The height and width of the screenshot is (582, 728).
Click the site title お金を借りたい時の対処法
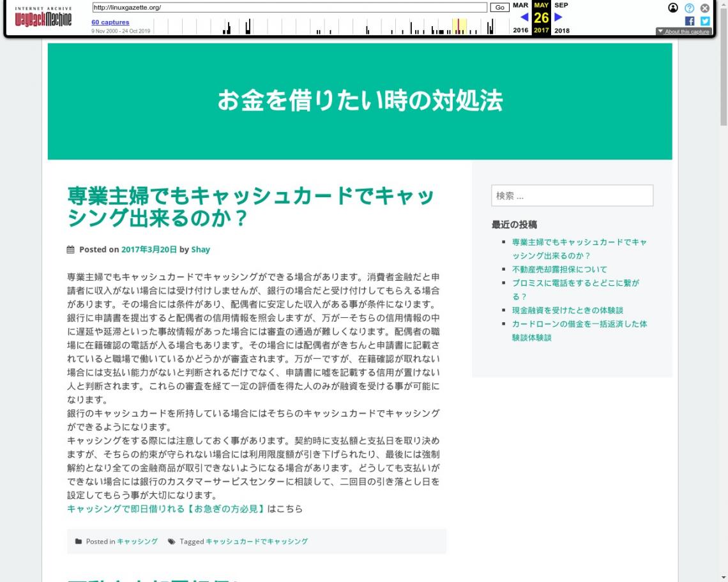coord(360,101)
